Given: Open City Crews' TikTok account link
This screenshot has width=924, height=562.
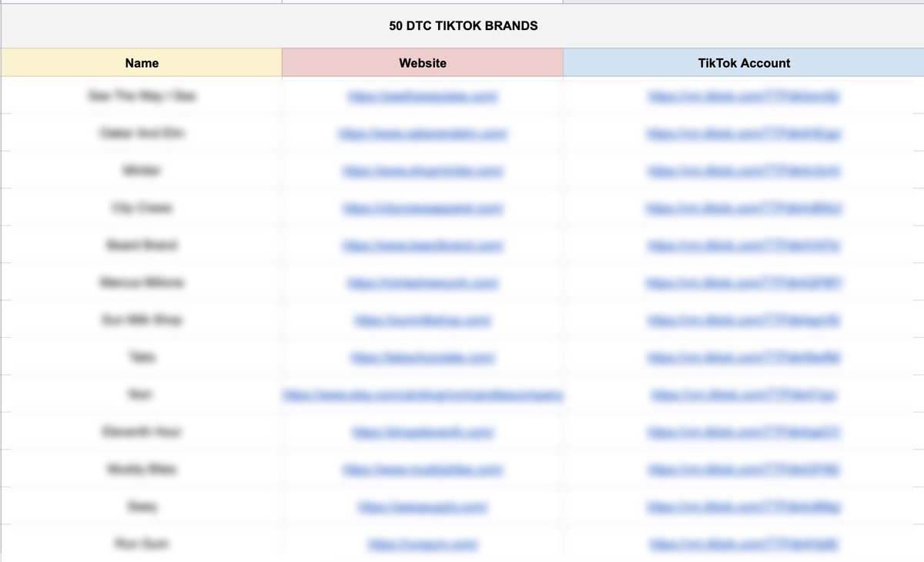Looking at the screenshot, I should click(744, 207).
